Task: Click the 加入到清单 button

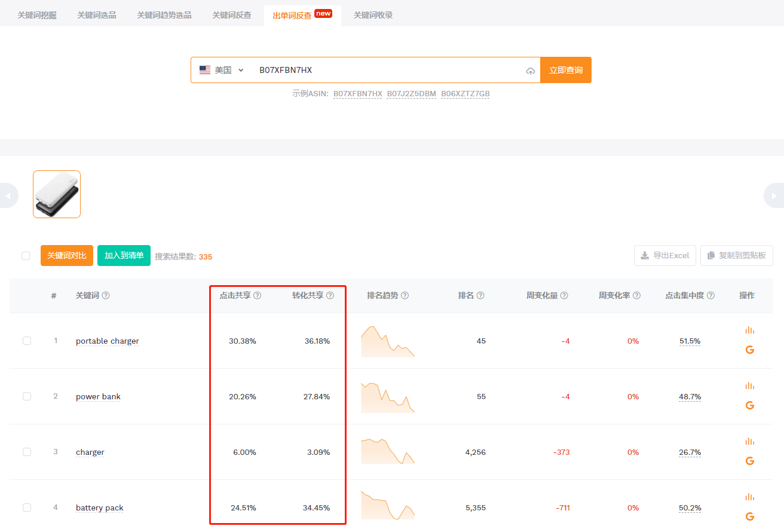Action: [x=124, y=255]
